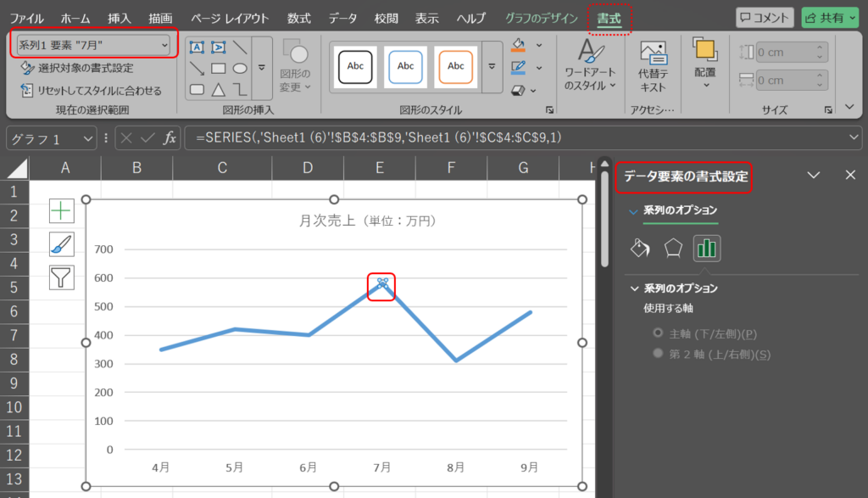Select the triangle shape
Screen dimensions: 868x498
[x=219, y=89]
